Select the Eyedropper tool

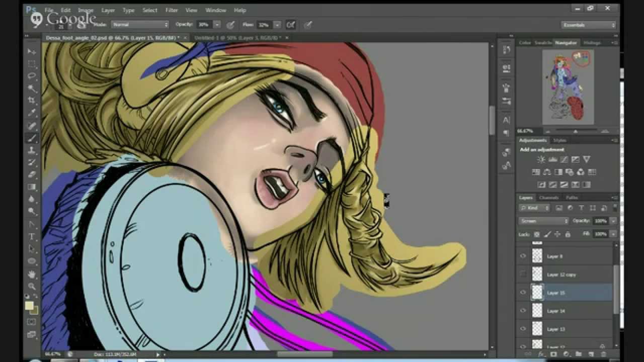point(32,113)
